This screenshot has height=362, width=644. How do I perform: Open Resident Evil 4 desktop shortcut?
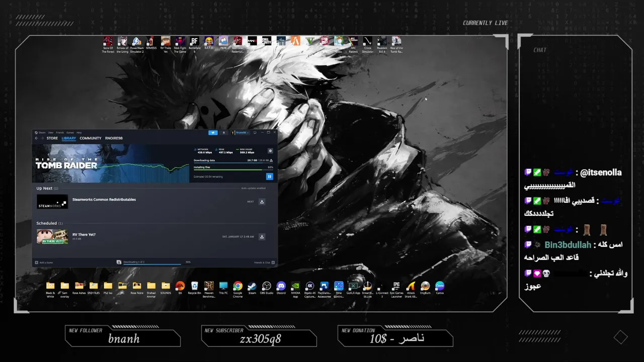(382, 45)
